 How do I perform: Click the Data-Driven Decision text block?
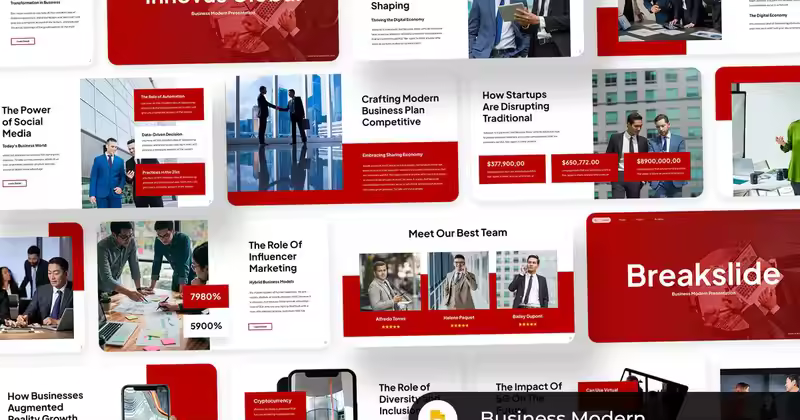point(168,142)
